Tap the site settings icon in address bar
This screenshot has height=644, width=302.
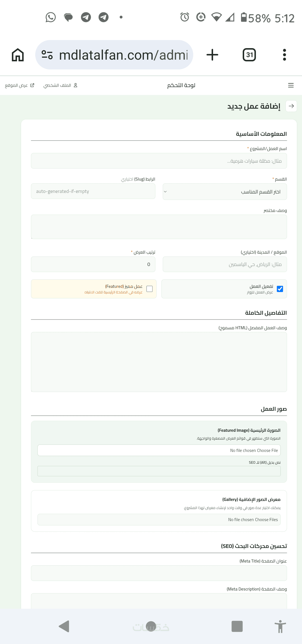click(x=47, y=55)
